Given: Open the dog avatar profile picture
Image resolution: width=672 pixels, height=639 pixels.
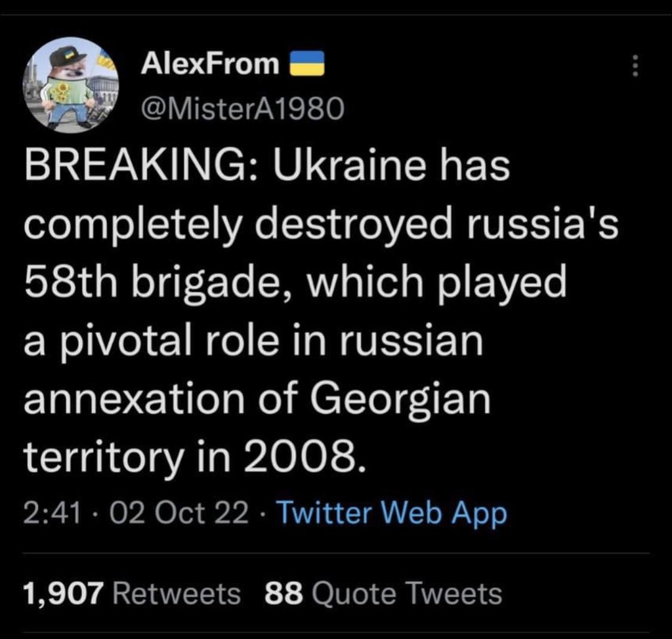Looking at the screenshot, I should pyautogui.click(x=71, y=85).
